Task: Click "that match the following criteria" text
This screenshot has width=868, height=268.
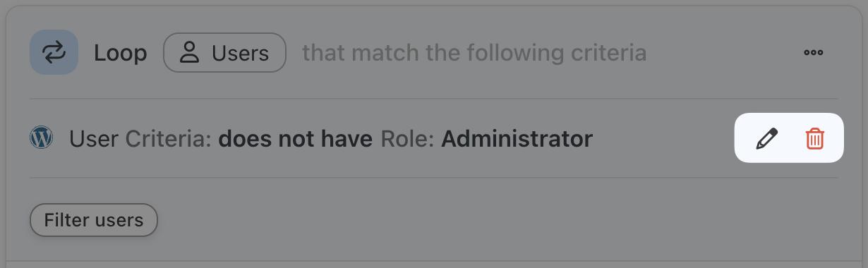Action: click(474, 53)
